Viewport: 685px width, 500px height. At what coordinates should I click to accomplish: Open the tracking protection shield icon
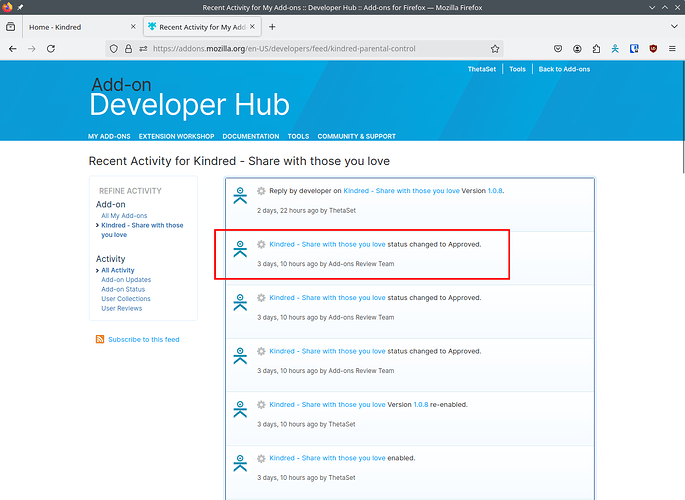(x=114, y=49)
